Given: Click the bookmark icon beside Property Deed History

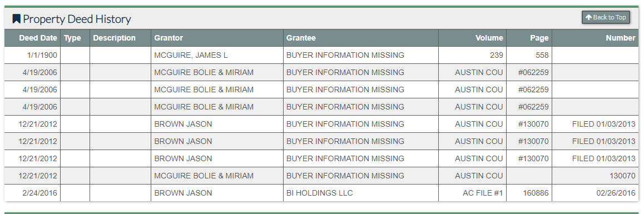Looking at the screenshot, I should click(17, 19).
